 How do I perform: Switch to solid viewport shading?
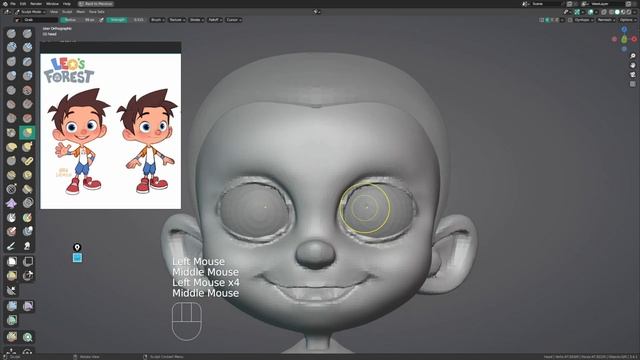[x=617, y=12]
